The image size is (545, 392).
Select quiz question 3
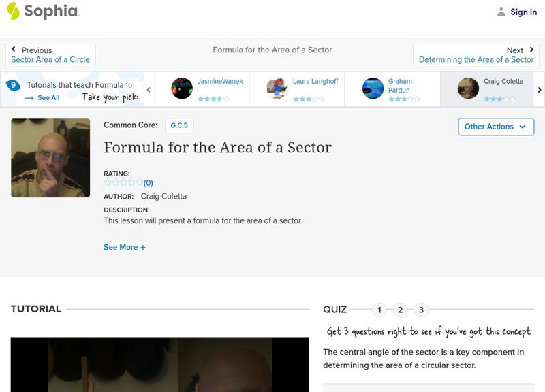click(421, 310)
